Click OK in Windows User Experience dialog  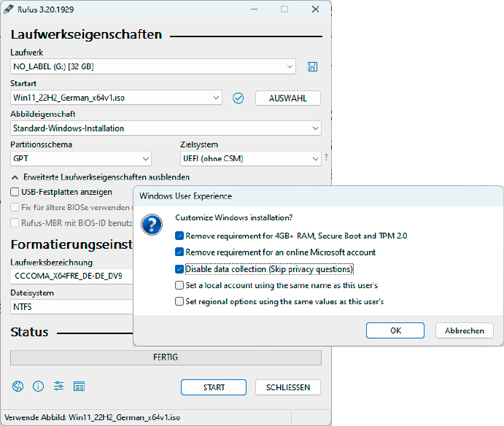pos(395,330)
